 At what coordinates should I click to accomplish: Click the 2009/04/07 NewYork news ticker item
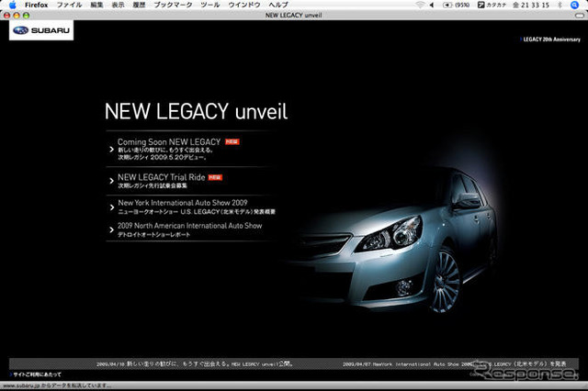pos(455,363)
